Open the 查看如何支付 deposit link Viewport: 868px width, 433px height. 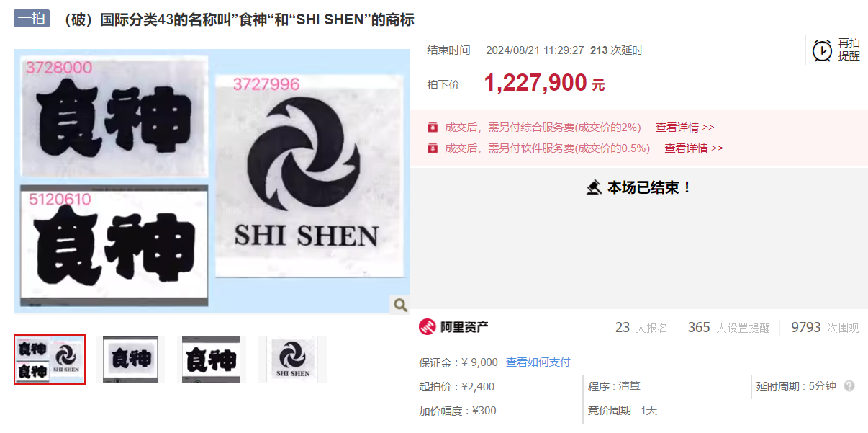pos(538,362)
